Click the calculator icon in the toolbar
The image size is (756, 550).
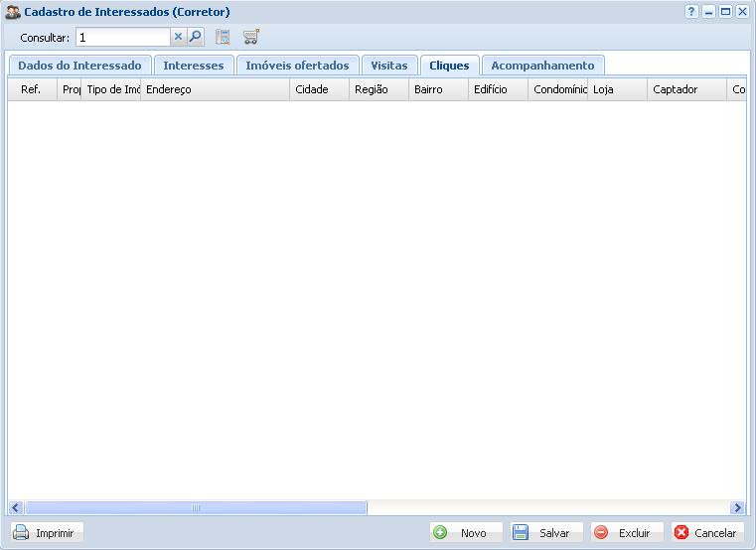[224, 38]
